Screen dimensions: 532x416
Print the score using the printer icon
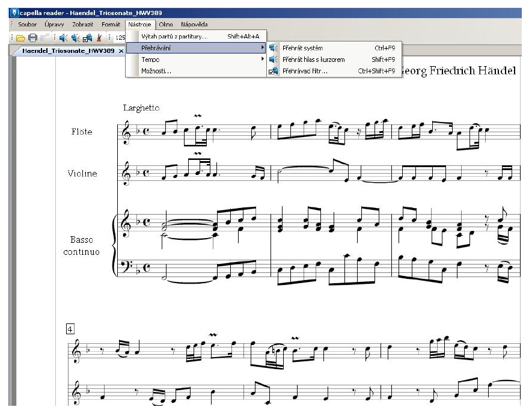32,38
